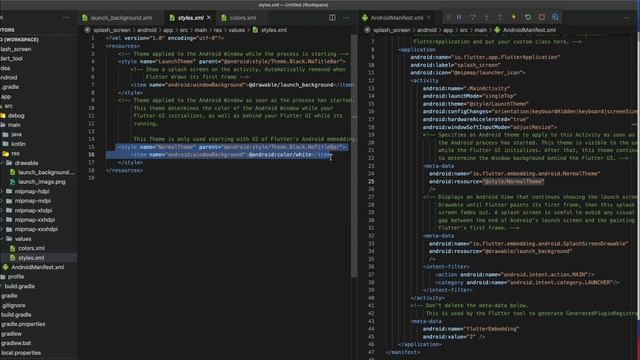Expand the mipmap-xxhdpi folder
The image size is (640, 360).
pyautogui.click(x=35, y=220)
